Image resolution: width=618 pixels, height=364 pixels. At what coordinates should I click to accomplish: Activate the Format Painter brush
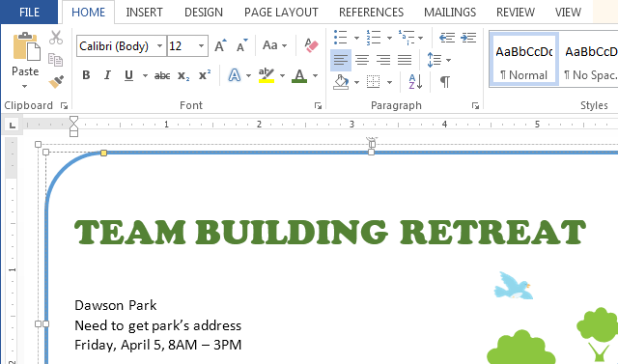coord(56,81)
